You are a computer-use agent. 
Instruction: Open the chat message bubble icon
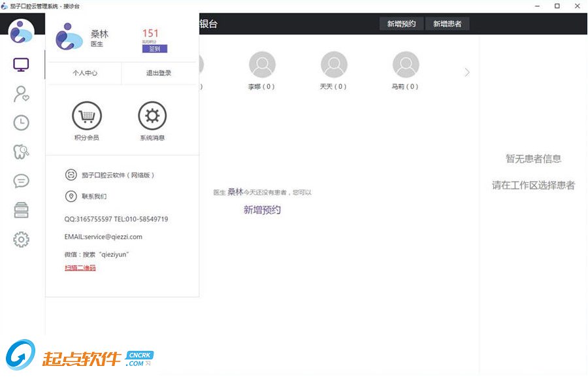[22, 181]
